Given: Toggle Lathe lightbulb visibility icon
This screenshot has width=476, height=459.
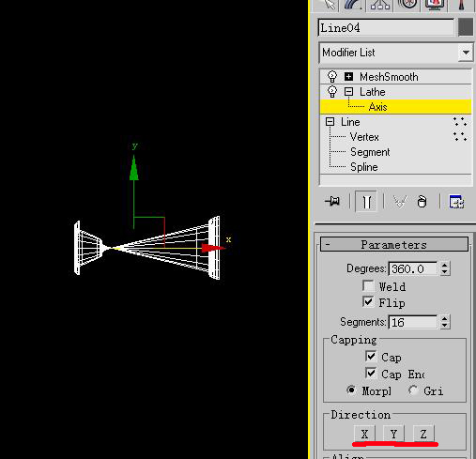Looking at the screenshot, I should (x=332, y=92).
